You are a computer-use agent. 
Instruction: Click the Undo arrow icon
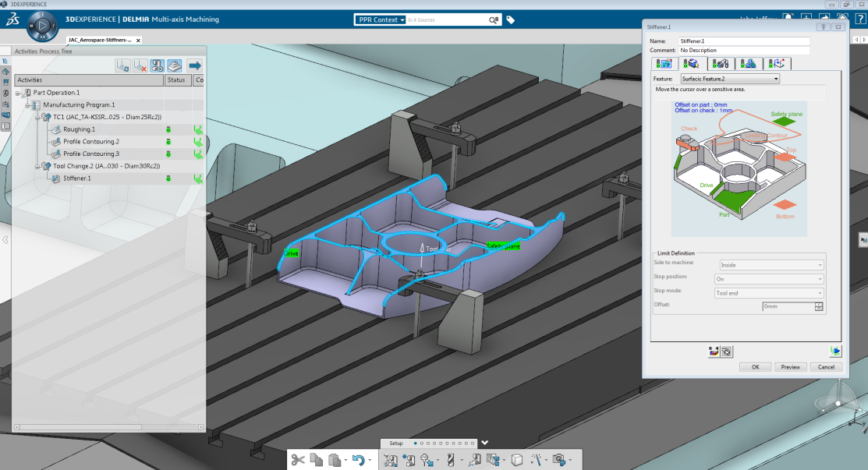click(x=357, y=460)
